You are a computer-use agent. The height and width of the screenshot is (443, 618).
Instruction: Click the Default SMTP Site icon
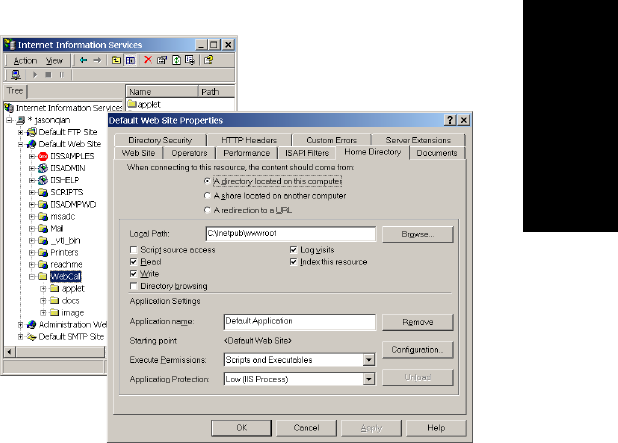click(31, 337)
